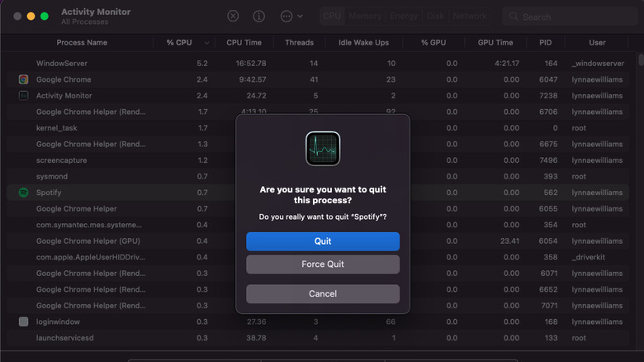Select the com.apple.AppleUserHIDDriv... row
Image resolution: width=644 pixels, height=362 pixels.
pos(318,257)
